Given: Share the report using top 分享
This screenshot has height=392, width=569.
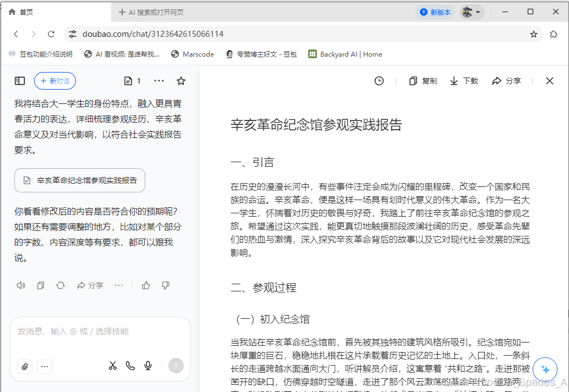Looking at the screenshot, I should pos(507,81).
